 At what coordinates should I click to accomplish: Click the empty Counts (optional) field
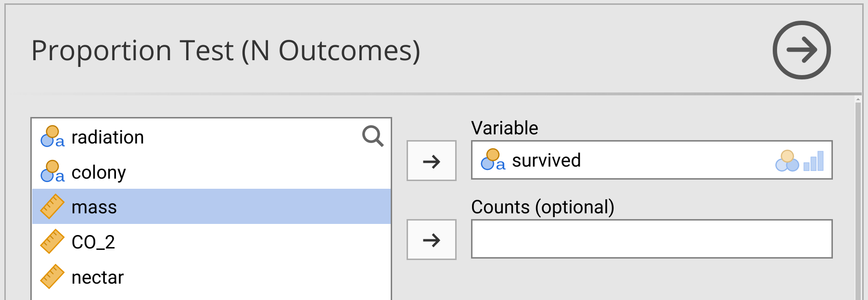tap(651, 239)
